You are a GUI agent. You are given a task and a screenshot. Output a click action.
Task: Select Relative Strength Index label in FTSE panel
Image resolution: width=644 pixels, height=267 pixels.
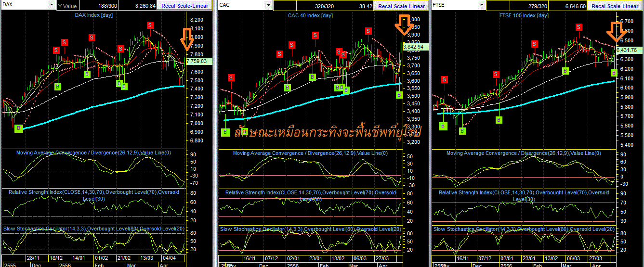(524, 195)
